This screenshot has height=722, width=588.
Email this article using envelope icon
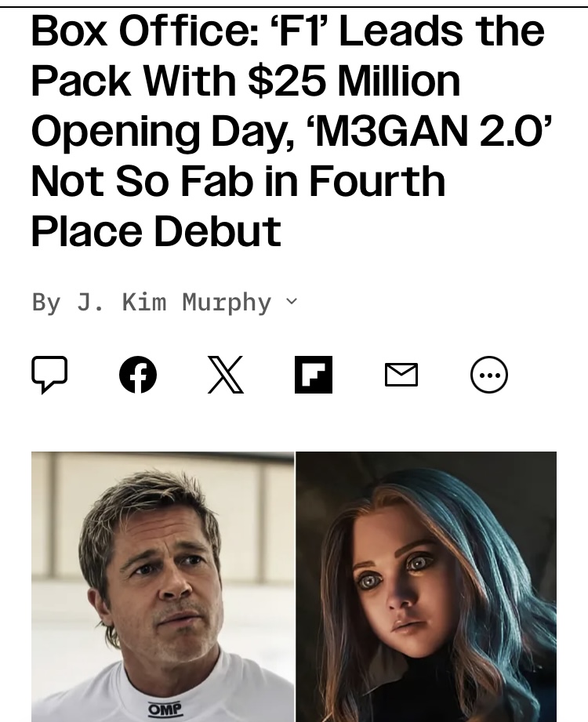[x=401, y=375]
